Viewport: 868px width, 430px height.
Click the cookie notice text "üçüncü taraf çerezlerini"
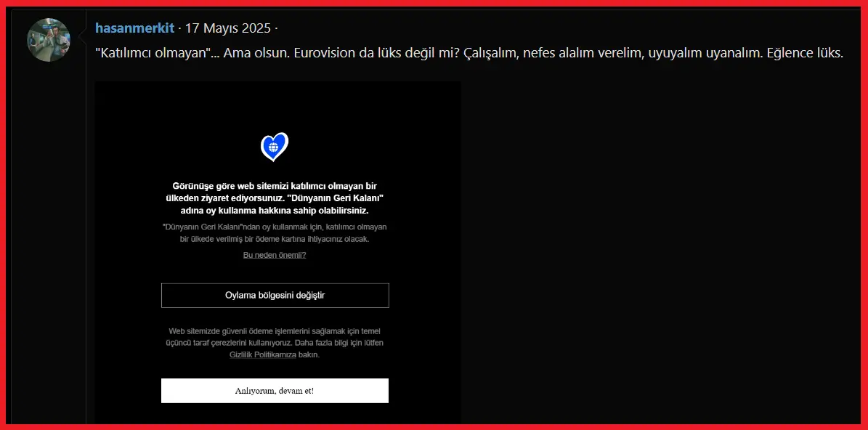[275, 343]
